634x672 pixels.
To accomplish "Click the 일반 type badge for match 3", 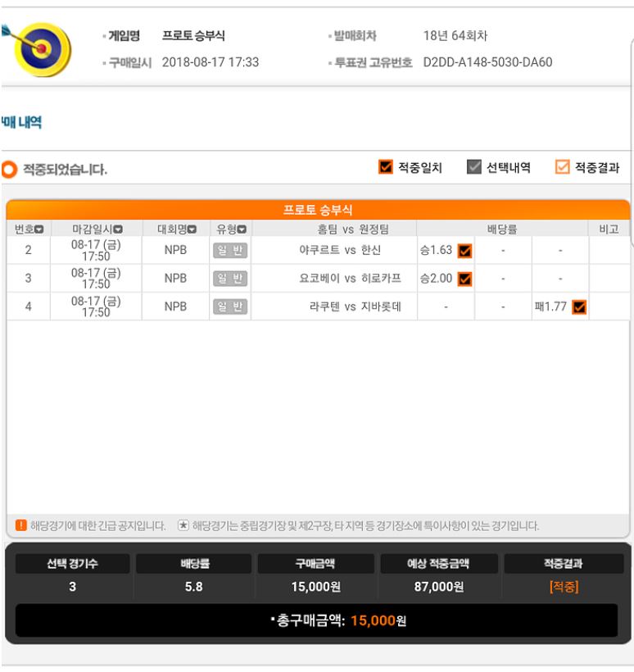I will point(230,279).
